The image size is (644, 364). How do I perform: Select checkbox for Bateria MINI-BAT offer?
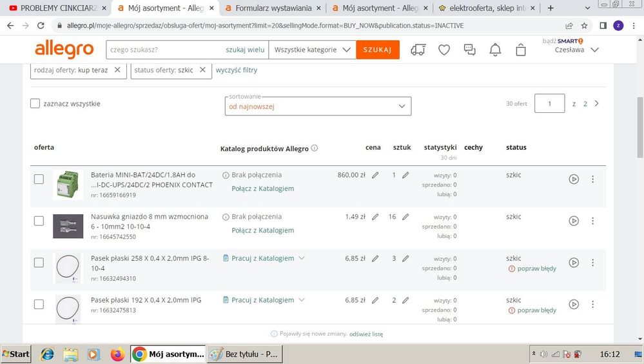click(39, 179)
